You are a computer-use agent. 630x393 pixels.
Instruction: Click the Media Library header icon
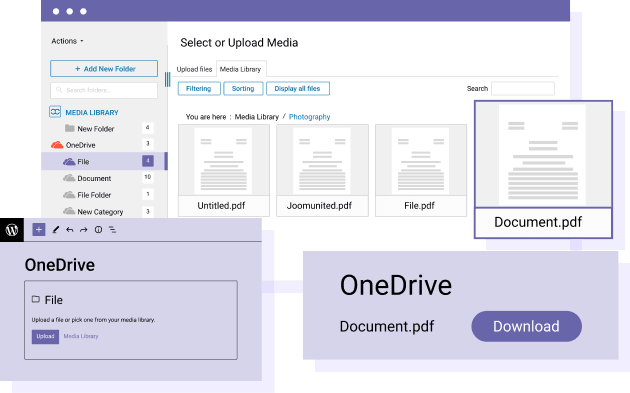[x=55, y=112]
